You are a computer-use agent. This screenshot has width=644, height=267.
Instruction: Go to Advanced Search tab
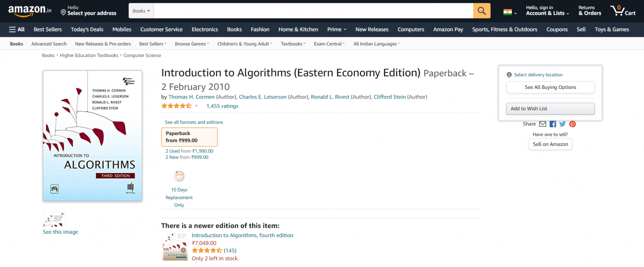[49, 44]
